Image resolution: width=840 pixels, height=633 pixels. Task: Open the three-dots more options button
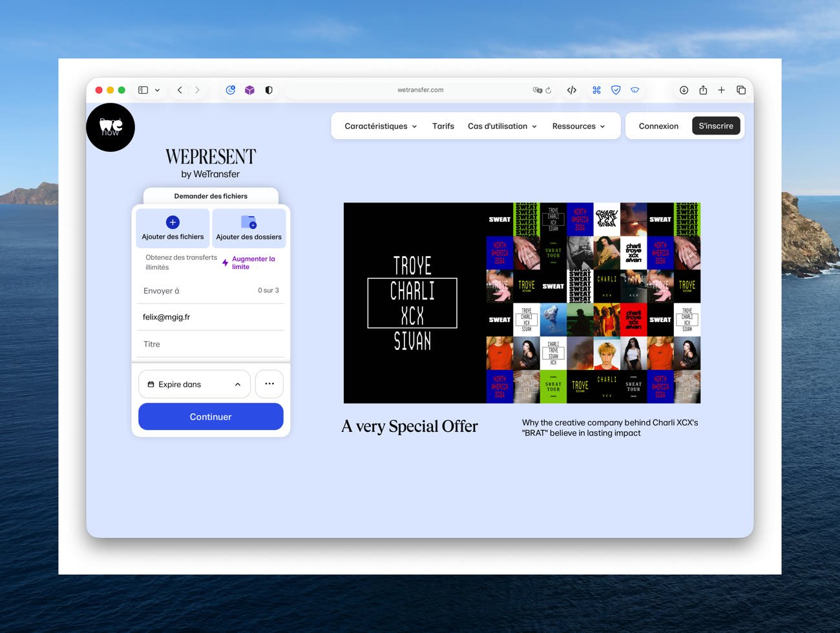[x=269, y=384]
